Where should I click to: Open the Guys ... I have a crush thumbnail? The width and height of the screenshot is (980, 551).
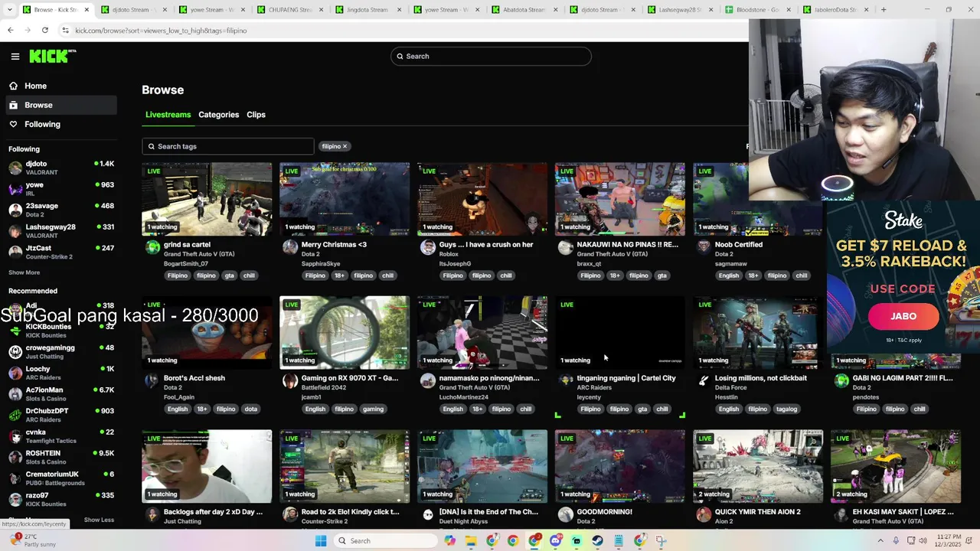coord(482,199)
